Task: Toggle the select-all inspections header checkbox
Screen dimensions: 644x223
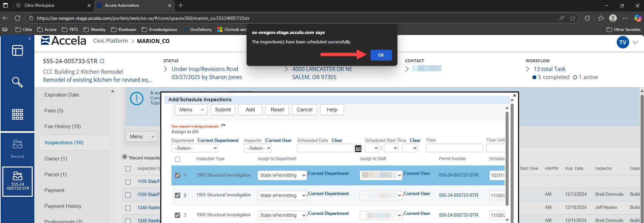Action: pos(178,159)
